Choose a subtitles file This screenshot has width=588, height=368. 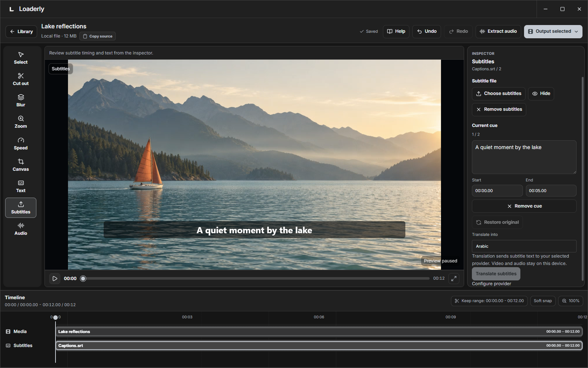pos(498,94)
